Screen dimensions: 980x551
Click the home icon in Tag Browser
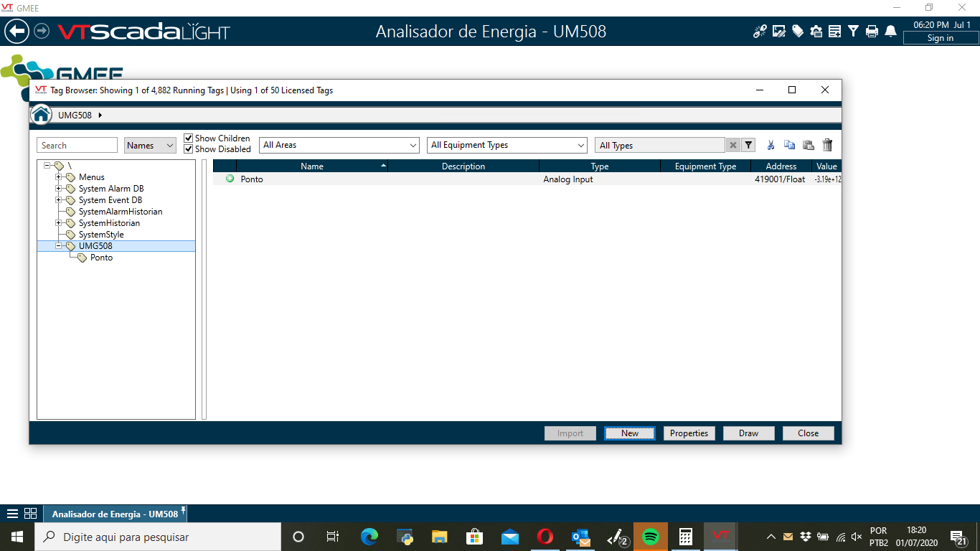point(41,114)
